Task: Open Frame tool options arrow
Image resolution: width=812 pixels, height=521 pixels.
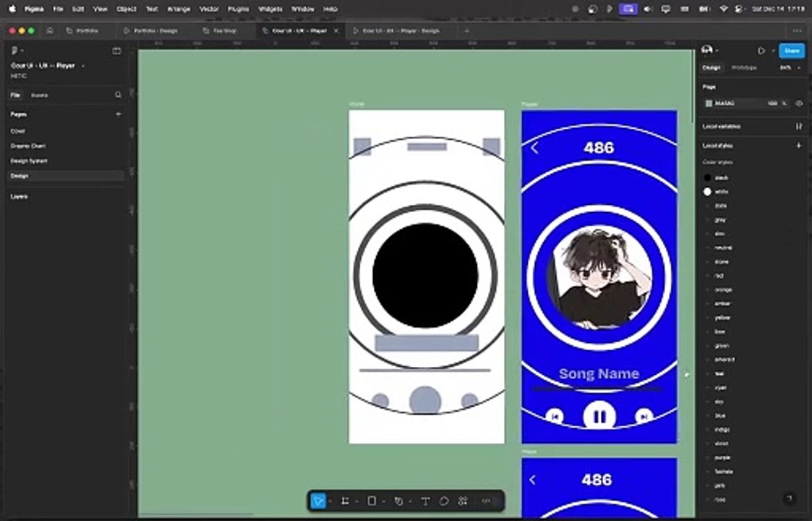Action: (x=356, y=501)
